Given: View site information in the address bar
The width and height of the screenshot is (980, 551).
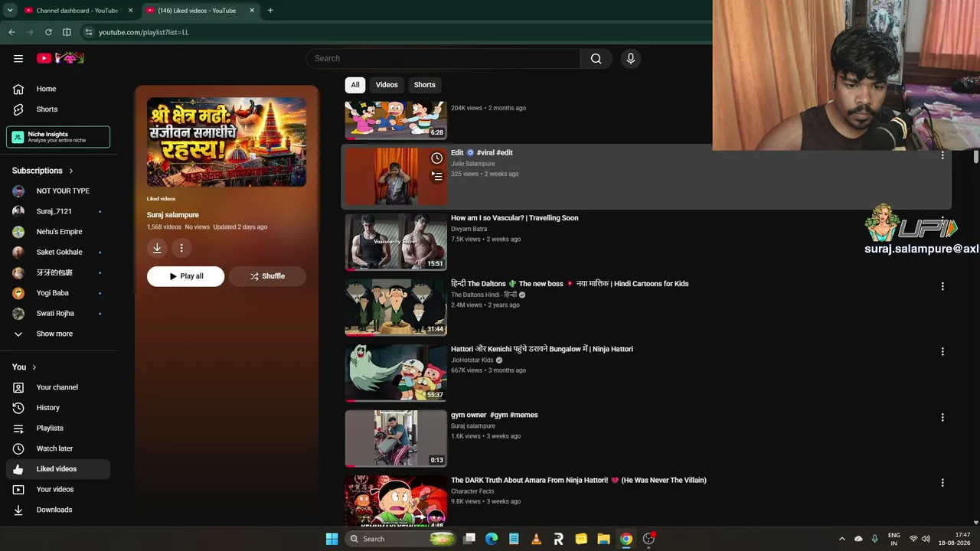Looking at the screenshot, I should pos(88,32).
